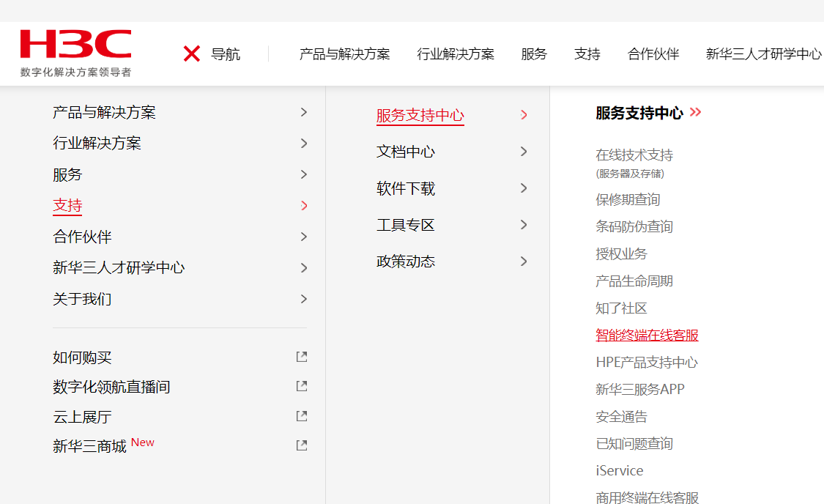This screenshot has width=824, height=504.
Task: Open 保修期查询 link
Action: pyautogui.click(x=628, y=199)
